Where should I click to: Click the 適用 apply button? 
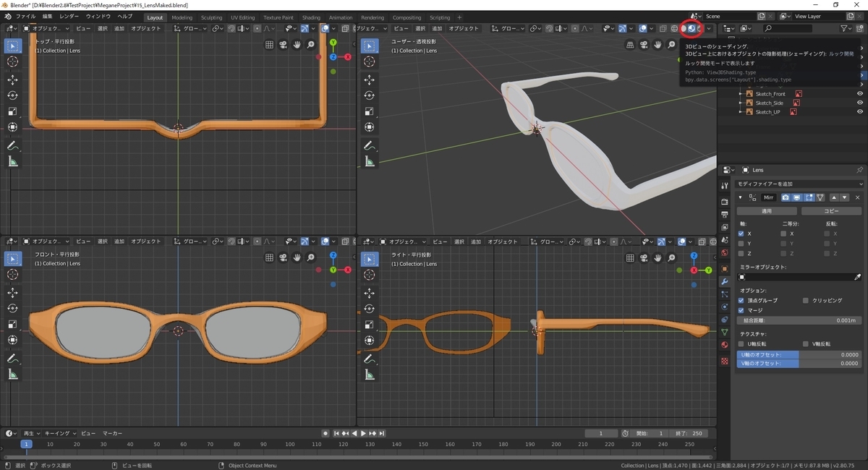pos(767,211)
